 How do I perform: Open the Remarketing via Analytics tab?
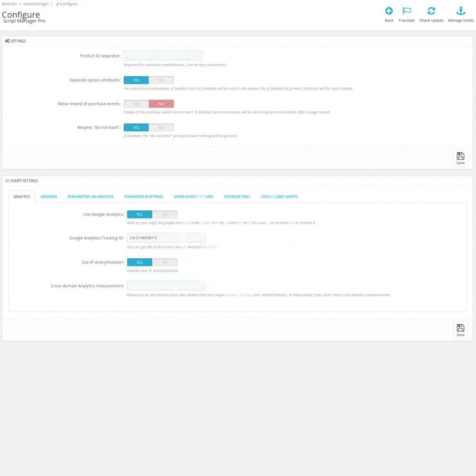pos(90,197)
